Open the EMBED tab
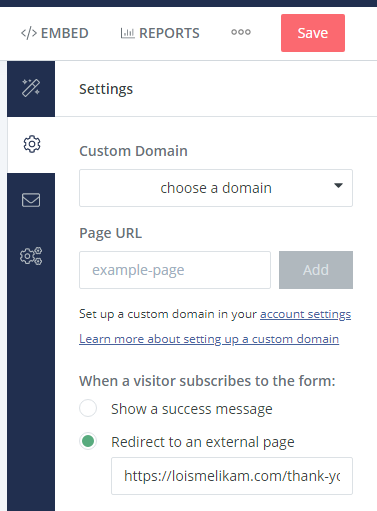 [55, 33]
